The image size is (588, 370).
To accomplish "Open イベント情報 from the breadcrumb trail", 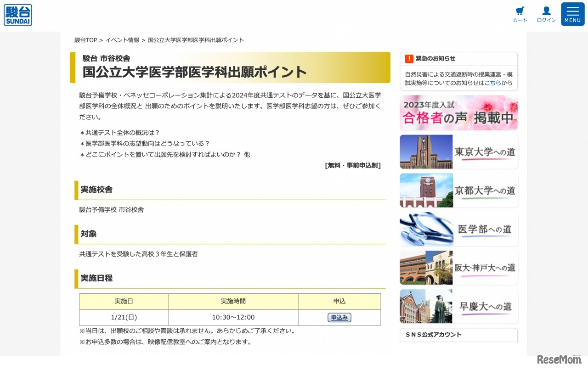I will pyautogui.click(x=121, y=40).
